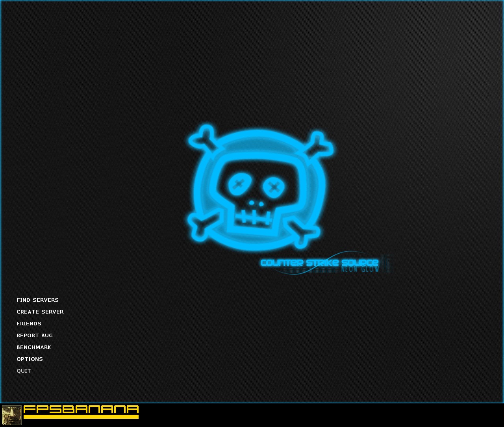Start the Benchmark option
The width and height of the screenshot is (504, 427).
33,347
